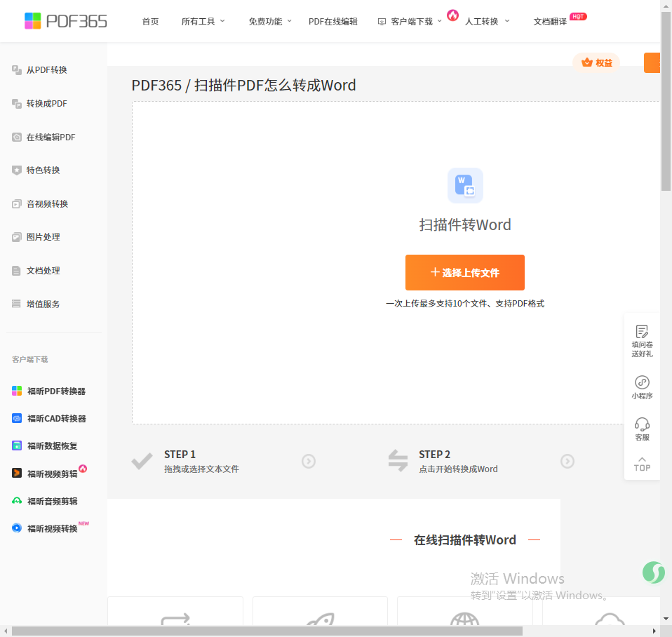
Task: Select the 文档处理 sidebar icon
Action: tap(17, 271)
